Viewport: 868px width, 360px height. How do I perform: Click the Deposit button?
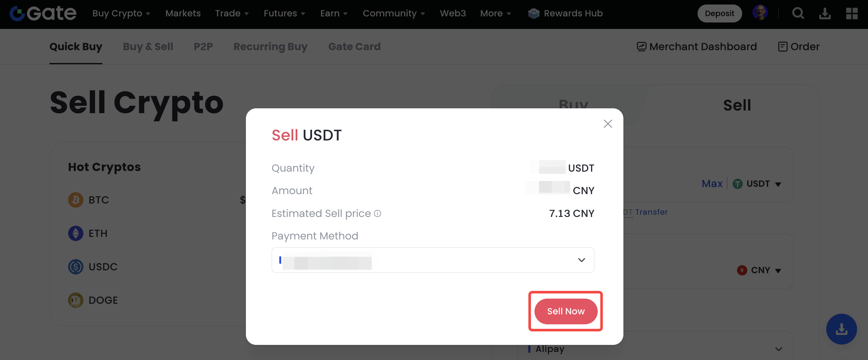[x=719, y=14]
